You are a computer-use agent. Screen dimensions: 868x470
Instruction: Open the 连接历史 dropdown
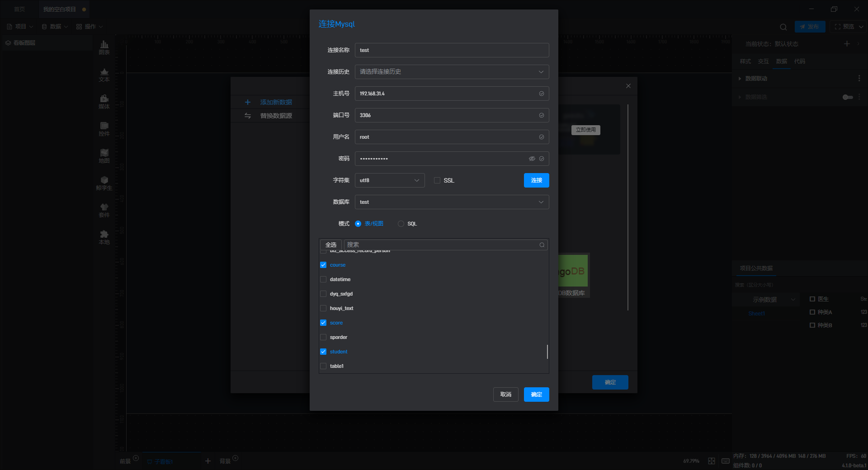[x=452, y=72]
